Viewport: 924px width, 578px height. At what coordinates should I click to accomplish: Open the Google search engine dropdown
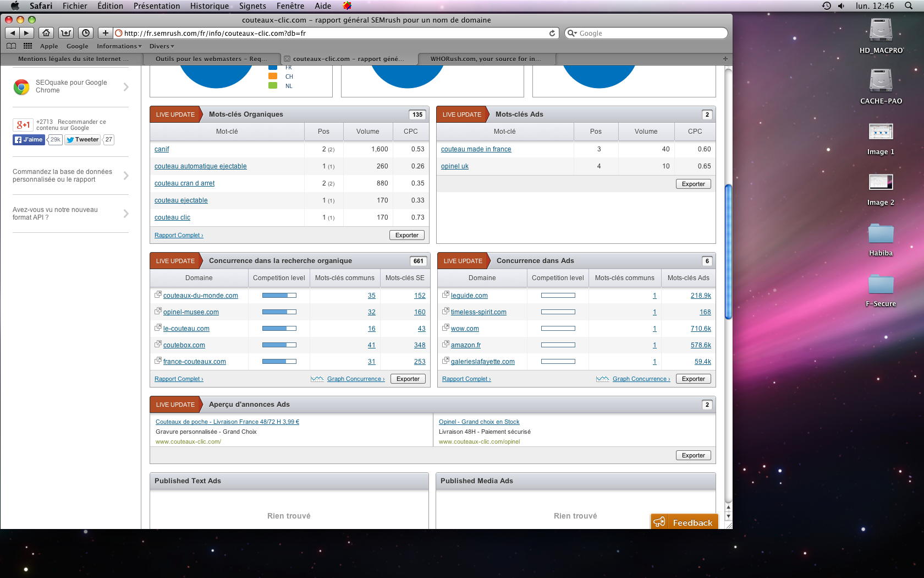pyautogui.click(x=572, y=33)
